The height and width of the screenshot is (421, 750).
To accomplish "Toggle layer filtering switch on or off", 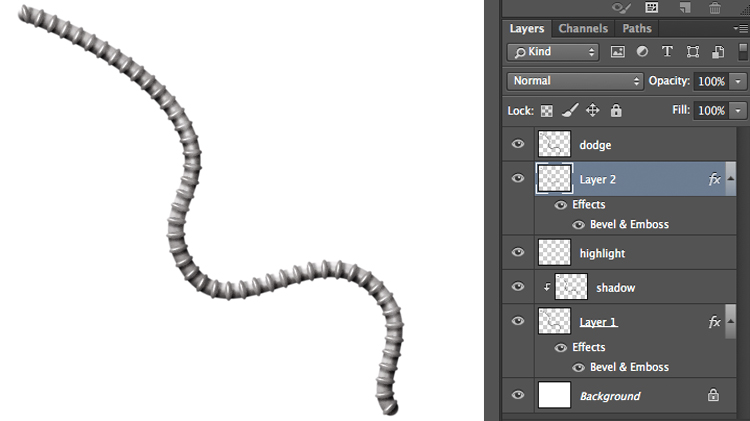I will (x=742, y=52).
